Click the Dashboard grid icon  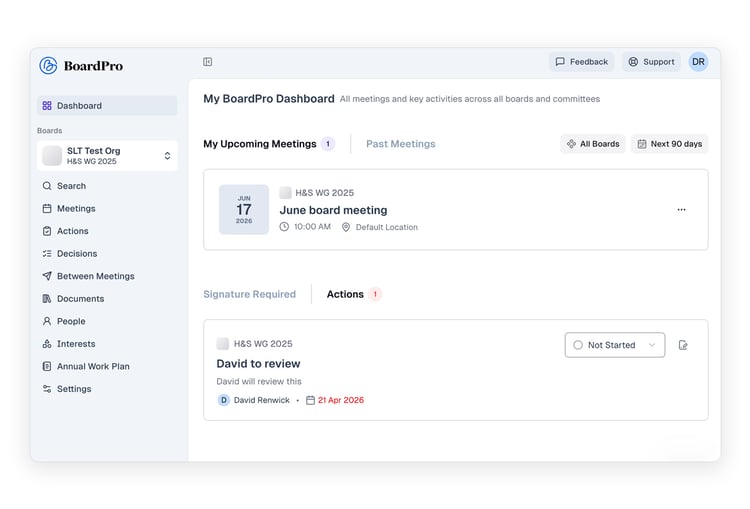coord(47,106)
